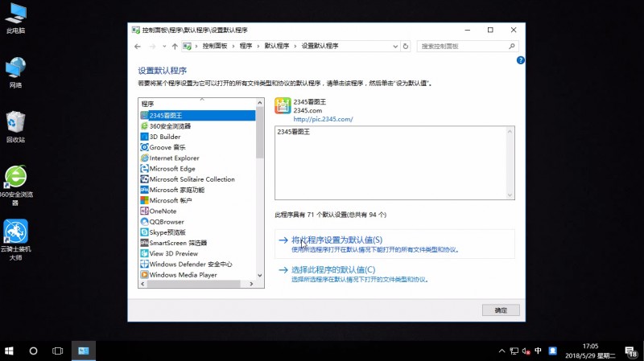Click description box scroll down arrow
The image size is (644, 361).
pos(510,195)
